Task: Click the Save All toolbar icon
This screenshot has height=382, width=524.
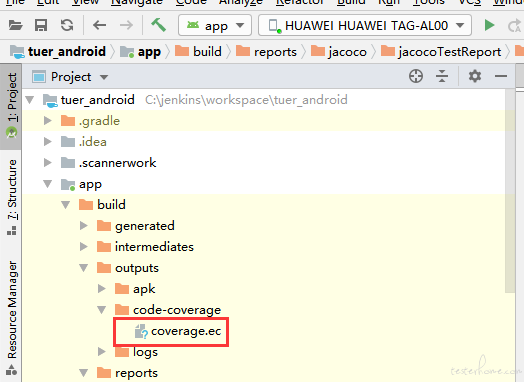Action: pos(41,25)
